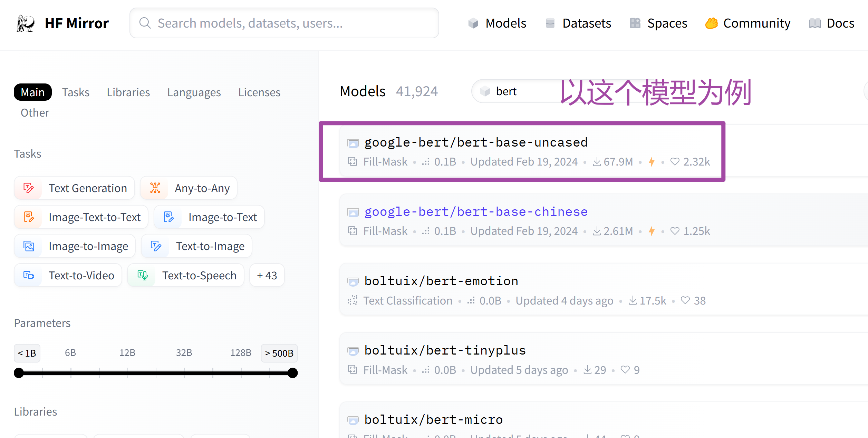Viewport: 868px width, 438px height.
Task: Click the Any-to-Any task icon
Action: [x=155, y=188]
